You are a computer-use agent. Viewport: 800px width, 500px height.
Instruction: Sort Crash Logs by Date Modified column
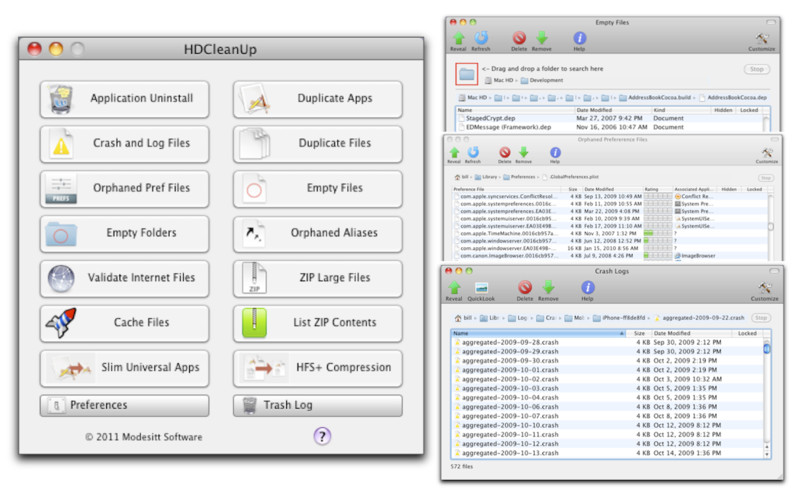click(691, 333)
